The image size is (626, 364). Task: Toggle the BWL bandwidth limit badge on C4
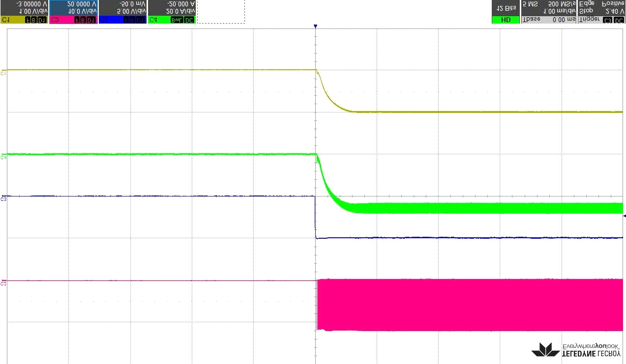point(176,20)
